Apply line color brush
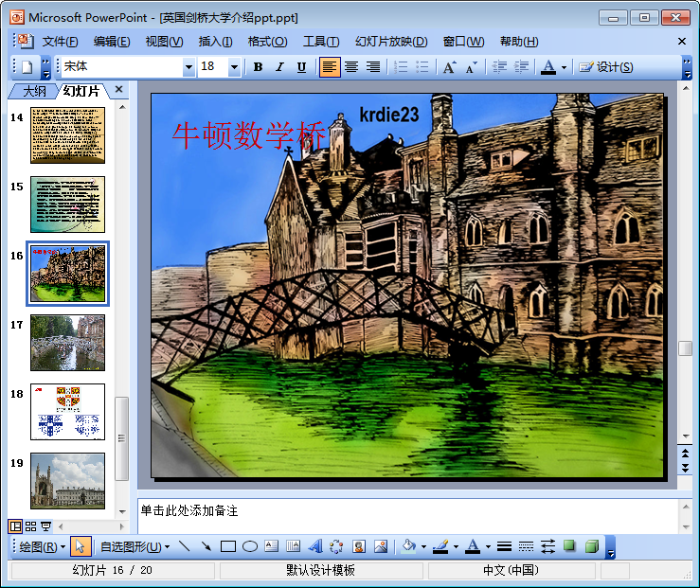Image resolution: width=700 pixels, height=588 pixels. coord(441,546)
